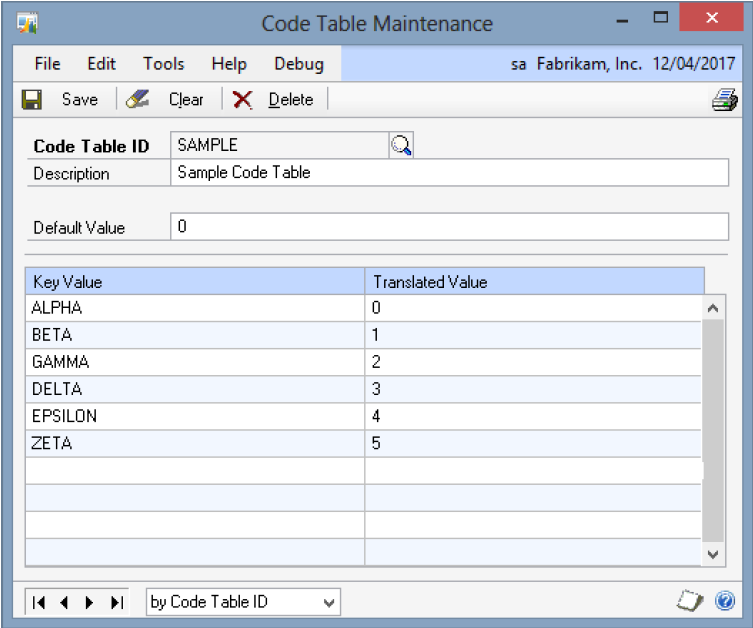
Task: Go to previous record arrow
Action: pyautogui.click(x=65, y=602)
